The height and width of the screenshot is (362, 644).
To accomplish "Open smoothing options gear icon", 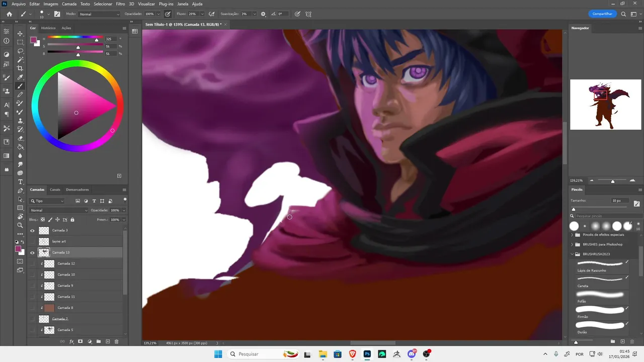I will [263, 14].
